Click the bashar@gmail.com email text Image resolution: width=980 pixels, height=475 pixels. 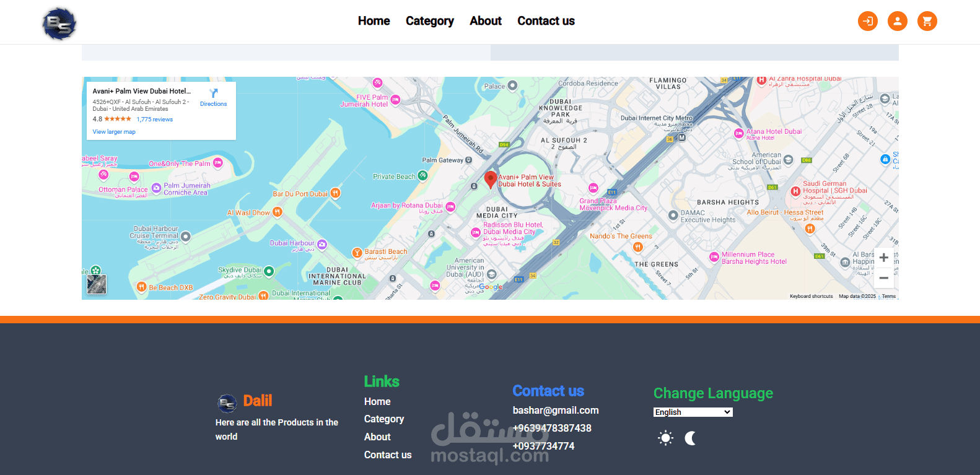[x=556, y=410]
